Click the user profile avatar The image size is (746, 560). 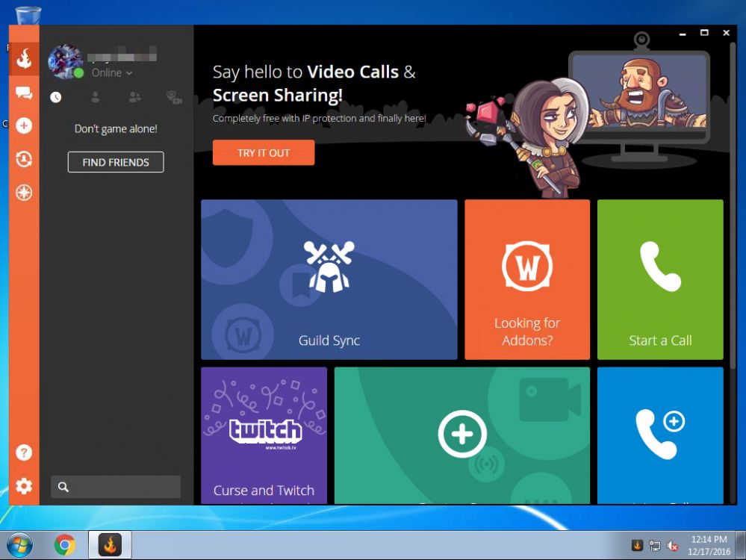(65, 61)
